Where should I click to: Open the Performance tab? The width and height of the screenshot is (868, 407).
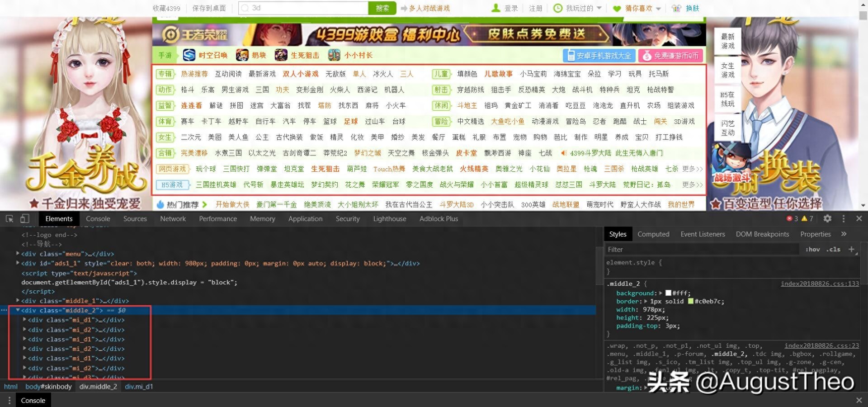(218, 219)
